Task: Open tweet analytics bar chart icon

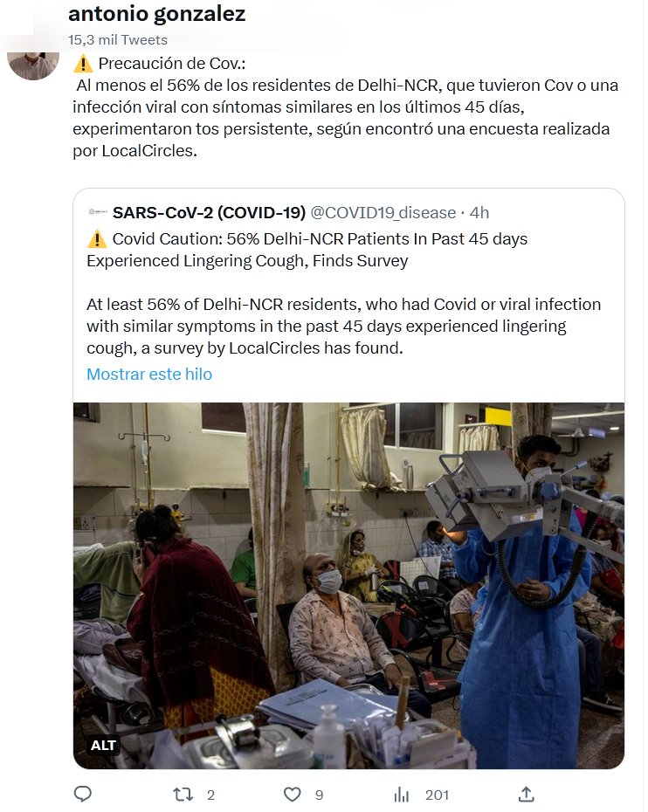Action: (x=402, y=794)
